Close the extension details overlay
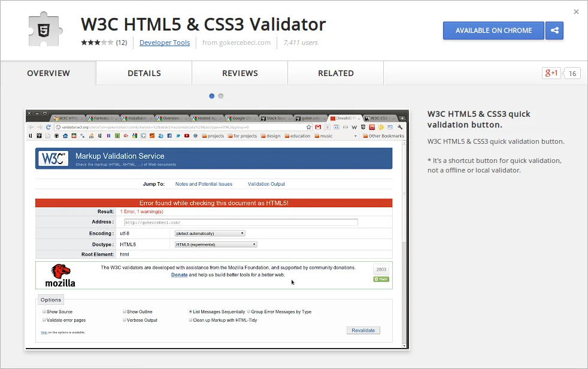The height and width of the screenshot is (369, 588). point(576,11)
